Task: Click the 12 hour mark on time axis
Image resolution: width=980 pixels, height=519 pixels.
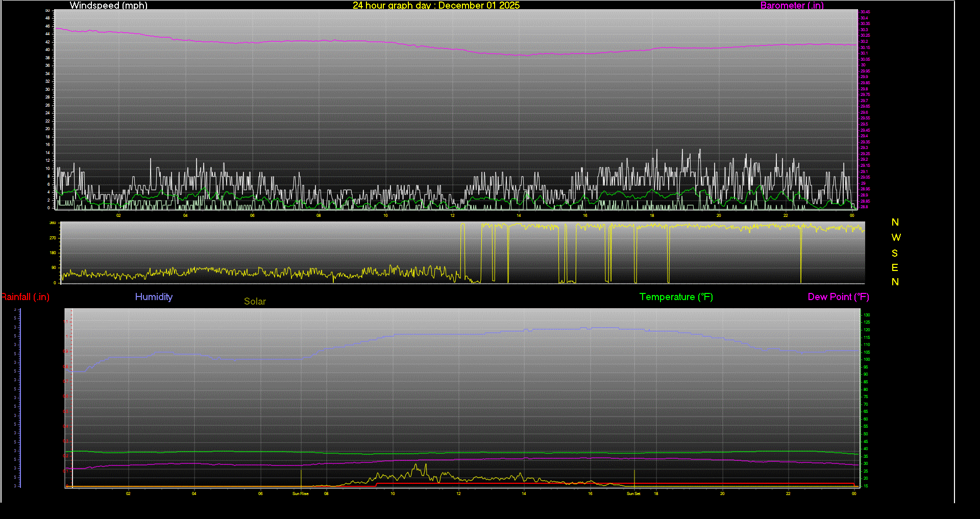Action: 458,493
